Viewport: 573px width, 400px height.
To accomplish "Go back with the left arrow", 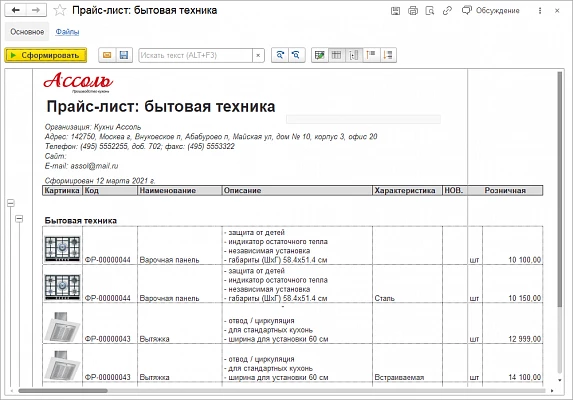I will click(x=15, y=10).
